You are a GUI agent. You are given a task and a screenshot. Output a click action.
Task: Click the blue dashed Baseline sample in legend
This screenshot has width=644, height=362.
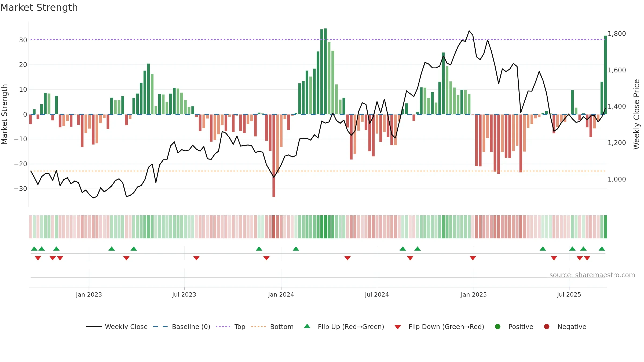pyautogui.click(x=160, y=327)
